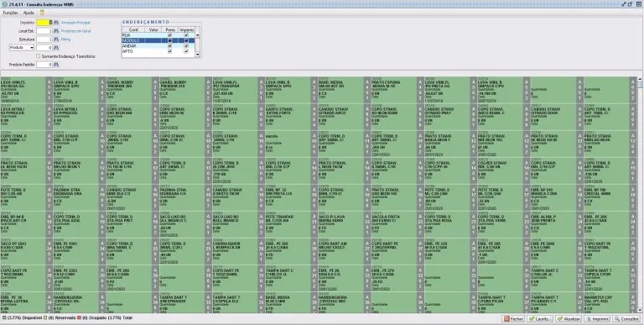Click the Piking link next to Estrutura
The height and width of the screenshot is (325, 644).
point(65,39)
